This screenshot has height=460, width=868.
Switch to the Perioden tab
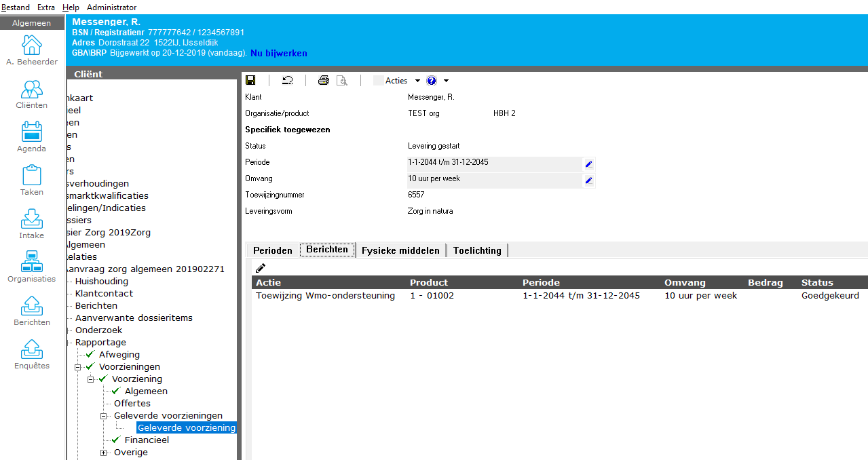click(272, 250)
